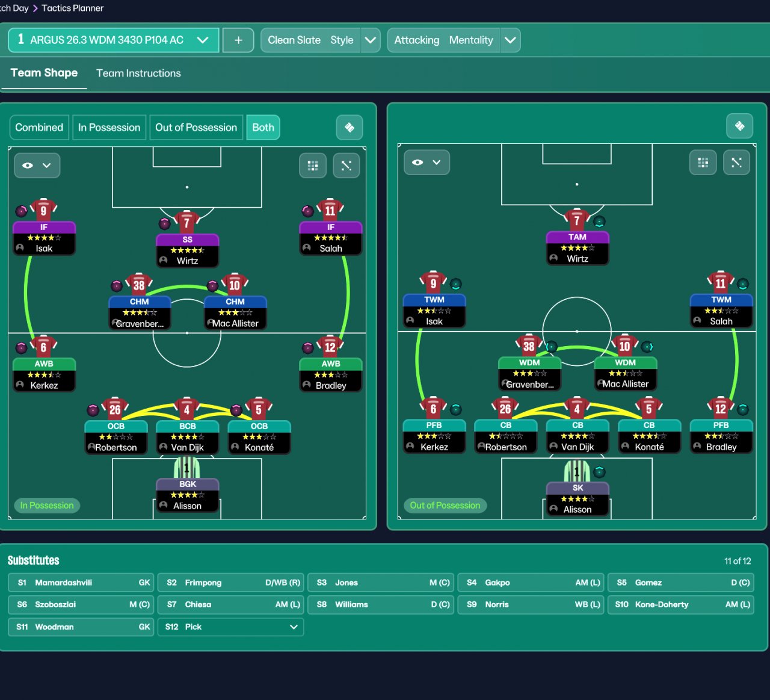Select substitute Szoboszlai in the S6 slot
The width and height of the screenshot is (770, 700).
(x=81, y=604)
